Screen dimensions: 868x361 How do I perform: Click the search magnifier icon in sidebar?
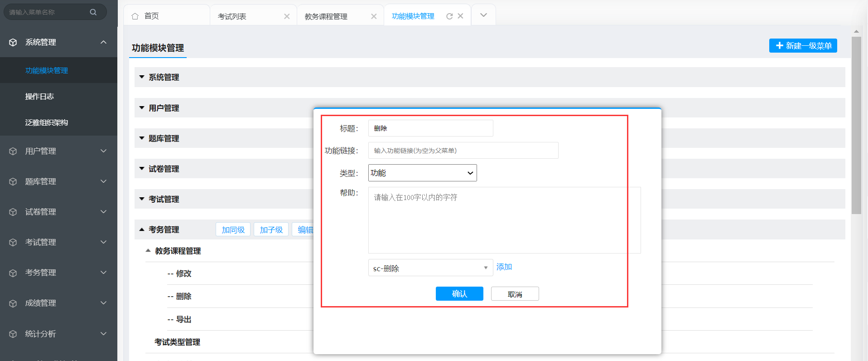(x=93, y=12)
